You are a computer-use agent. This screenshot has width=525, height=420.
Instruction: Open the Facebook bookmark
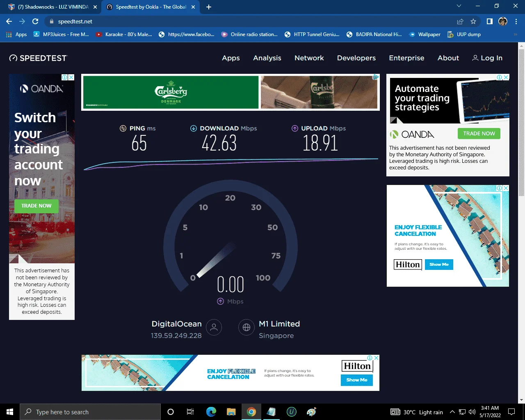tap(187, 34)
